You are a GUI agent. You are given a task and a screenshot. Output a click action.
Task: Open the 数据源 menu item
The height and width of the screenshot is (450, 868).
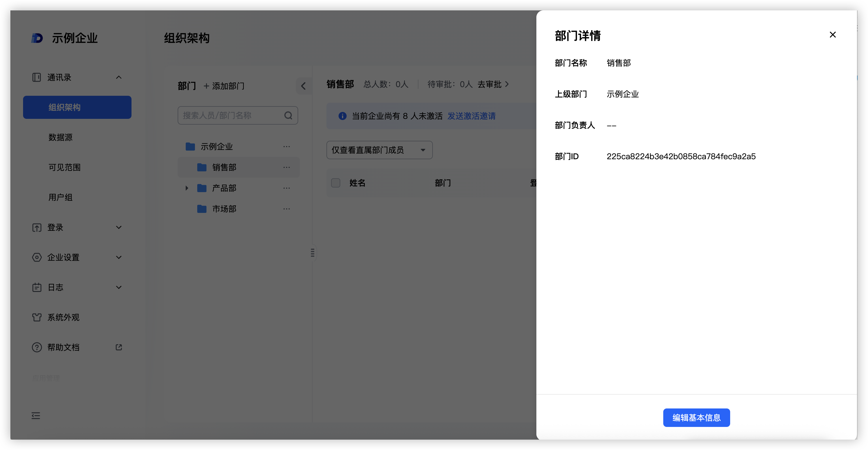point(61,138)
